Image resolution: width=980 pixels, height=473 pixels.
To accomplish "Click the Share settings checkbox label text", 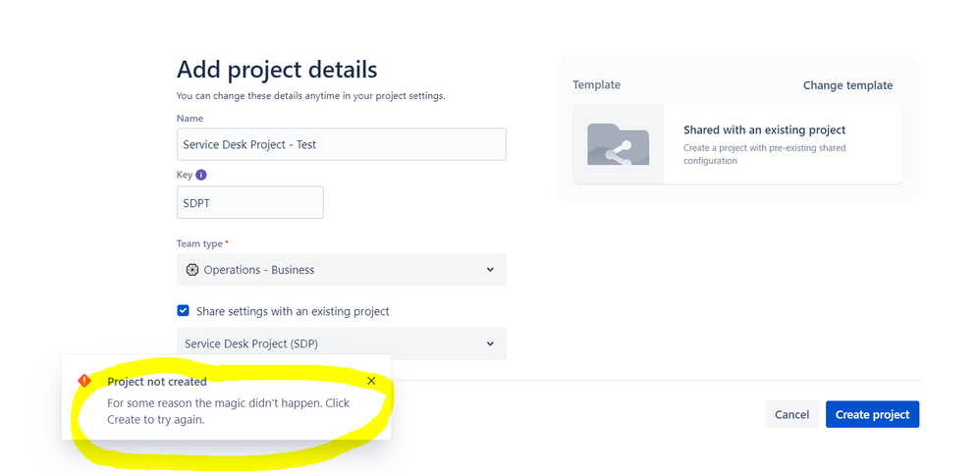I will click(x=293, y=311).
